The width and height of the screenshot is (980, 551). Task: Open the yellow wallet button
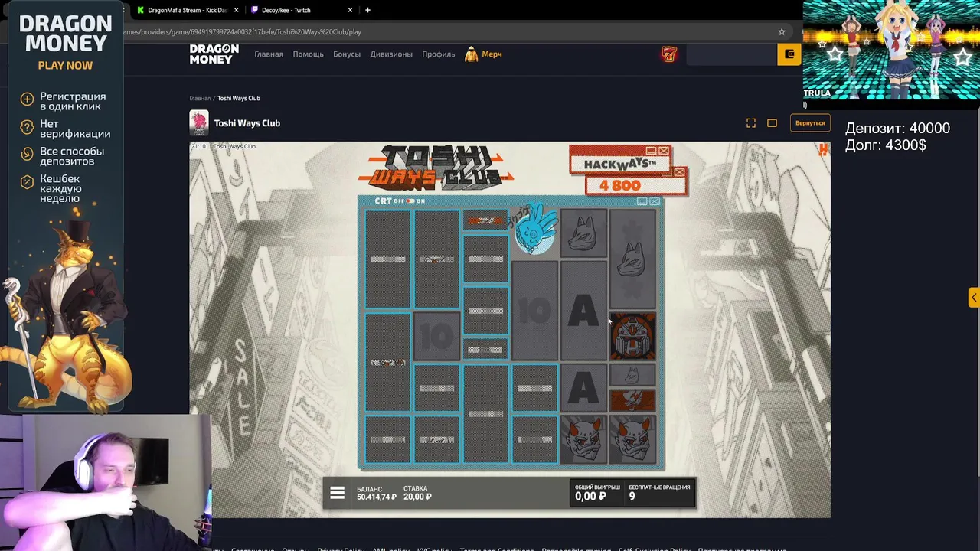click(789, 54)
